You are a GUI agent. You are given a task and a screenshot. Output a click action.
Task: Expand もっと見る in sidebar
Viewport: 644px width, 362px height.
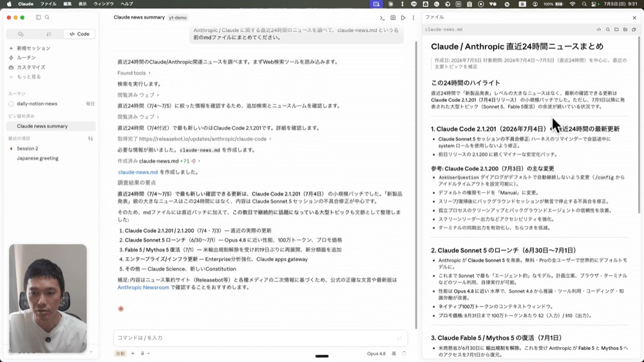point(28,77)
